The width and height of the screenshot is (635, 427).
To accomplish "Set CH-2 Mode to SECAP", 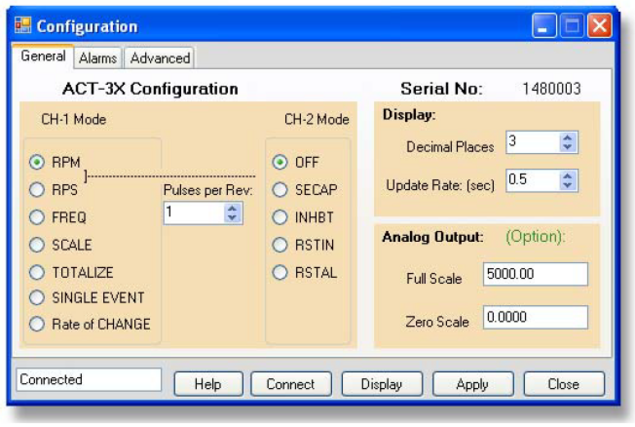I will 281,188.
